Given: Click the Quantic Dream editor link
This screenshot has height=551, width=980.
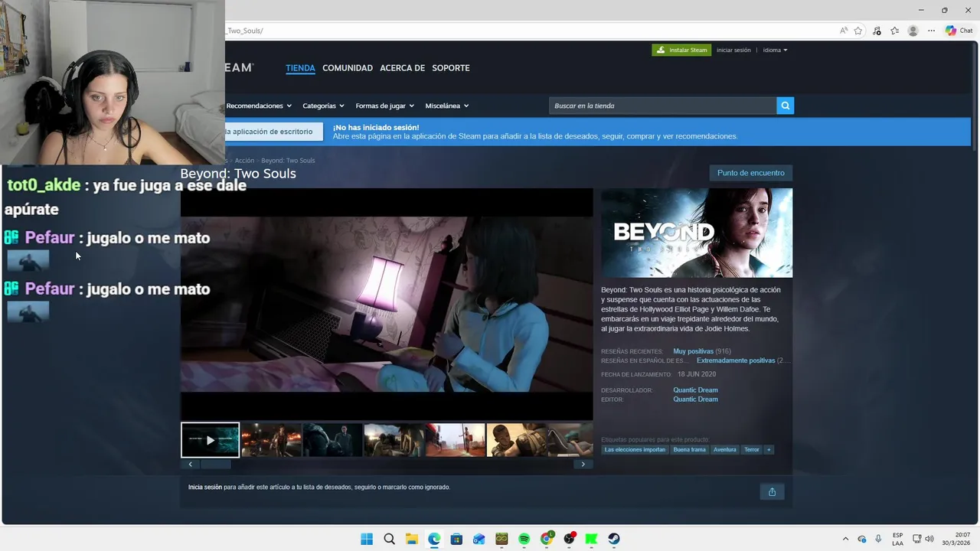Looking at the screenshot, I should [x=695, y=399].
